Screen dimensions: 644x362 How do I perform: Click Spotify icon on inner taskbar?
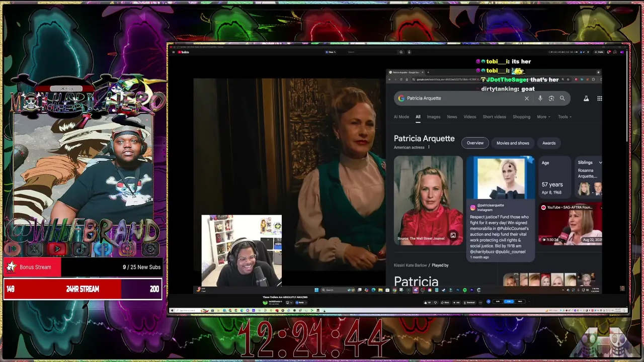click(464, 290)
